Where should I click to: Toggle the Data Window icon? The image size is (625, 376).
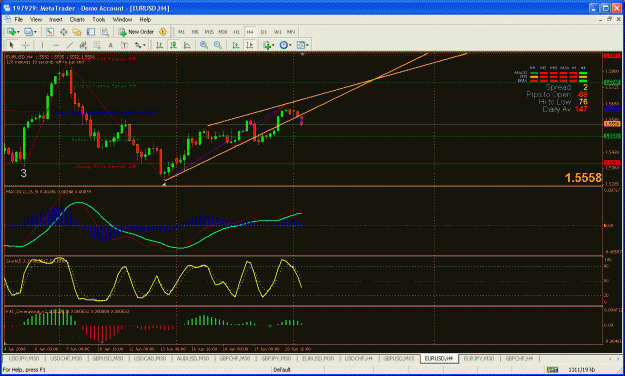(x=63, y=32)
